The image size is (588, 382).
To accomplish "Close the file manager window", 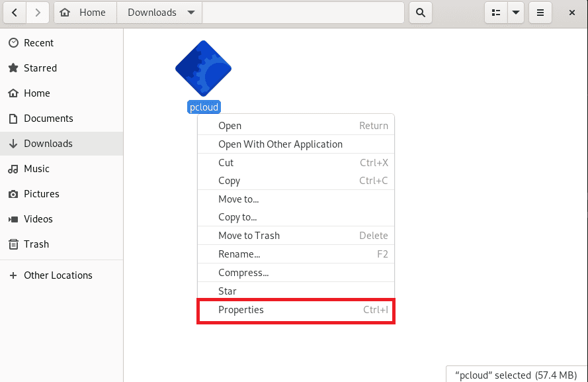I will coord(572,13).
